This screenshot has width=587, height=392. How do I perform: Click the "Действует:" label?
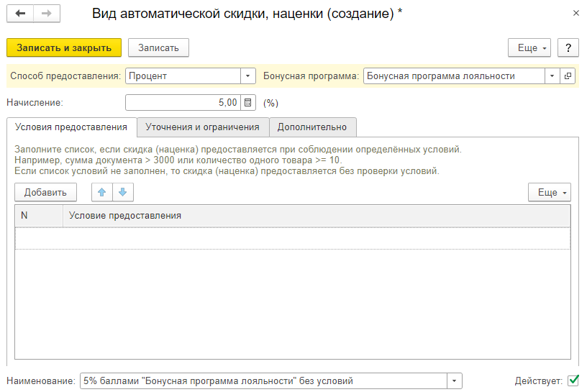(538, 381)
